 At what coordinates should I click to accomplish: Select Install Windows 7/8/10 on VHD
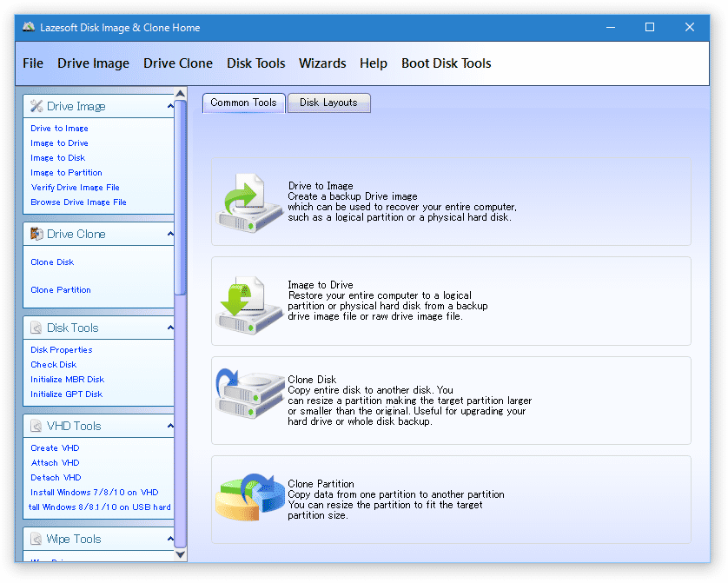[94, 493]
